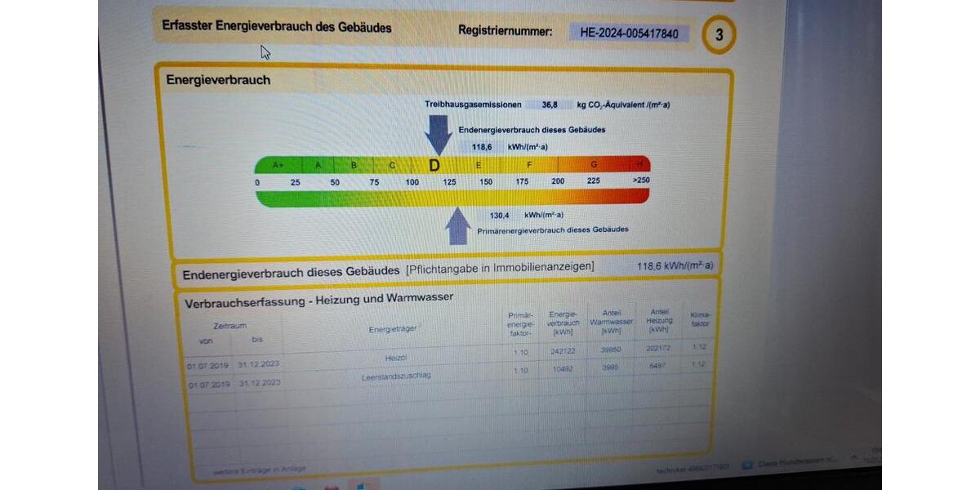Click the registration number field HE-2024-005417840

(629, 33)
